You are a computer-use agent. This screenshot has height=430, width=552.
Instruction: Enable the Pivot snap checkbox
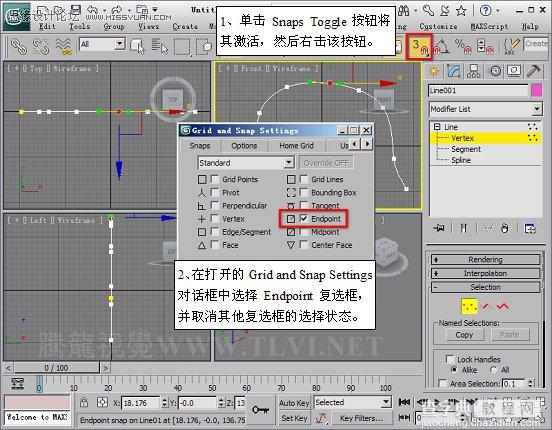click(x=214, y=192)
